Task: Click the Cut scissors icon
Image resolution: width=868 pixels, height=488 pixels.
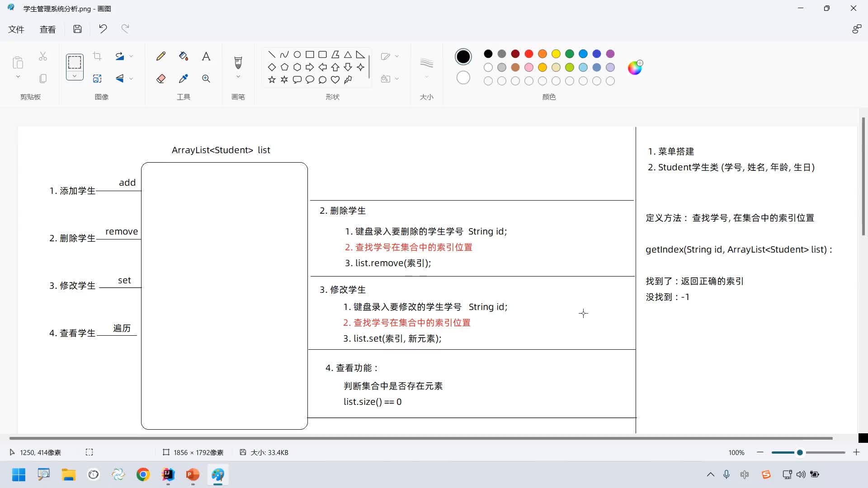Action: point(43,56)
